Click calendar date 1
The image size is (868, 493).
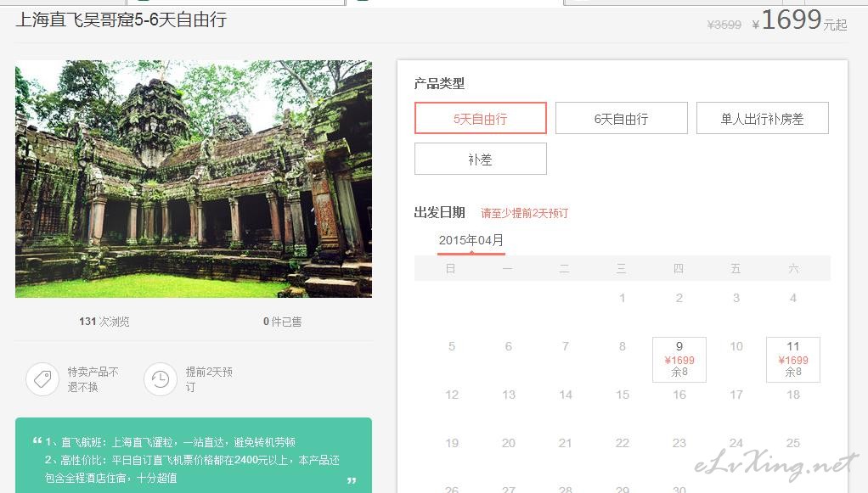(x=623, y=298)
